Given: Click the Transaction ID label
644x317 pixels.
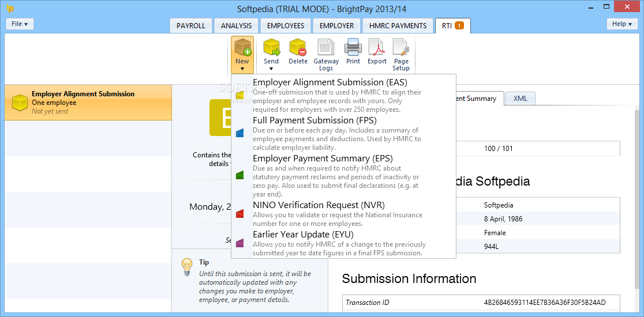Looking at the screenshot, I should pos(368,303).
